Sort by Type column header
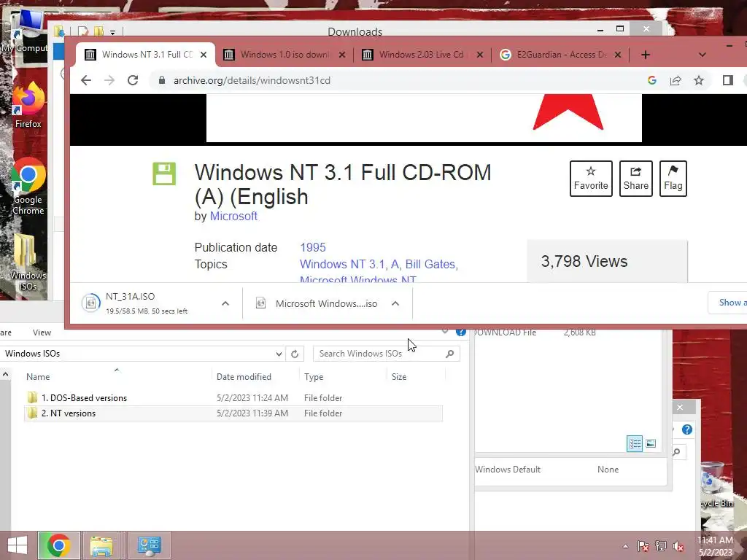 tap(314, 377)
